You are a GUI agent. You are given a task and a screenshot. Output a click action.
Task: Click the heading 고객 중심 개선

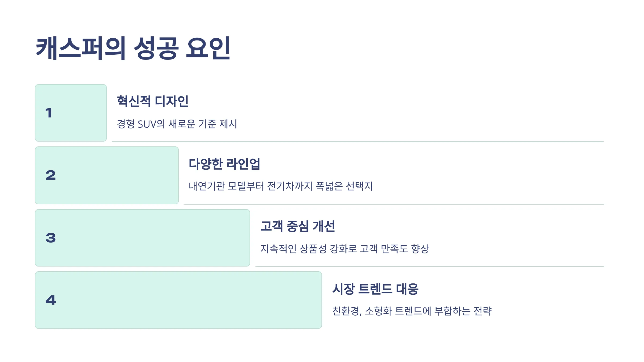coord(298,226)
